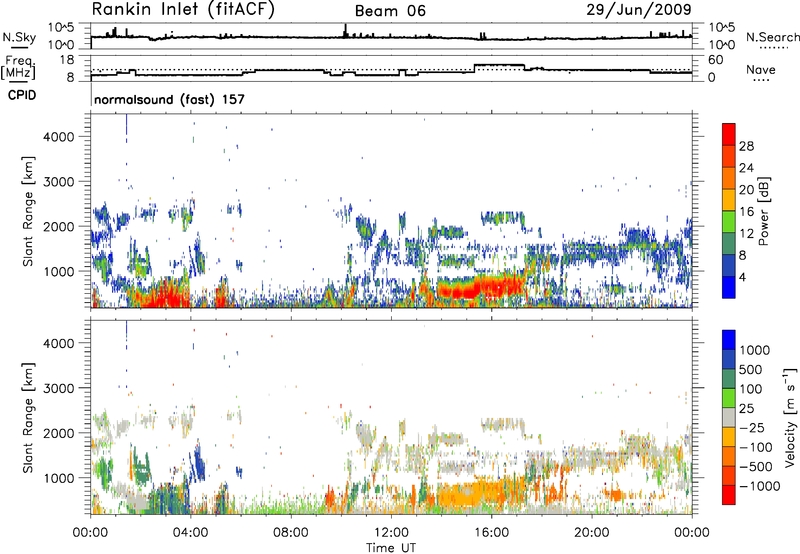Image resolution: width=800 pixels, height=554 pixels.
Task: Click the '00:00' label at time axis start
Action: (90, 533)
